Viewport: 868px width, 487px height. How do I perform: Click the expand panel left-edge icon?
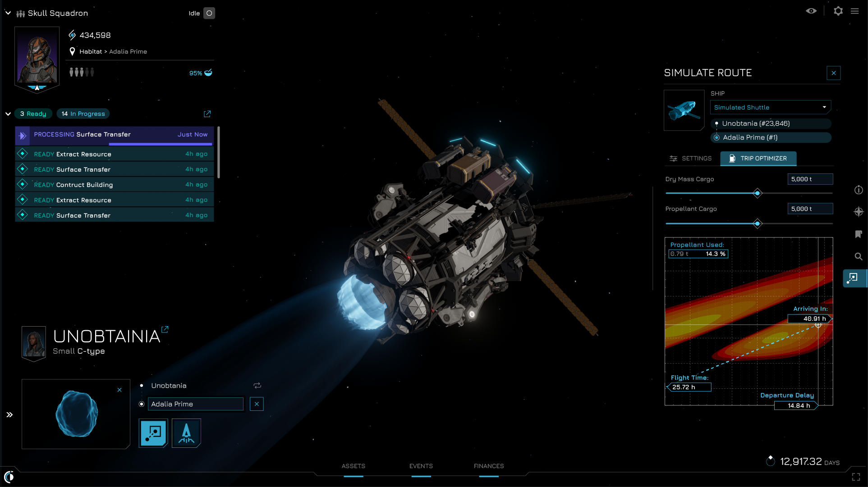click(9, 415)
